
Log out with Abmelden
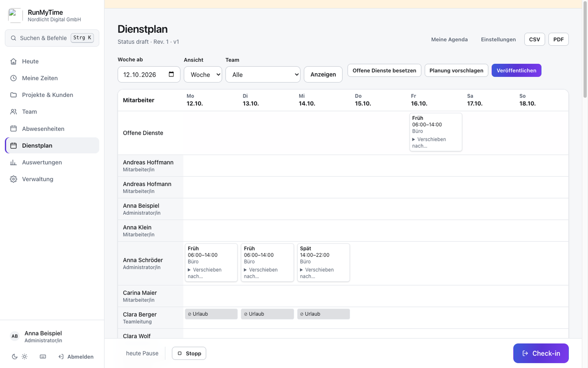[x=76, y=357]
